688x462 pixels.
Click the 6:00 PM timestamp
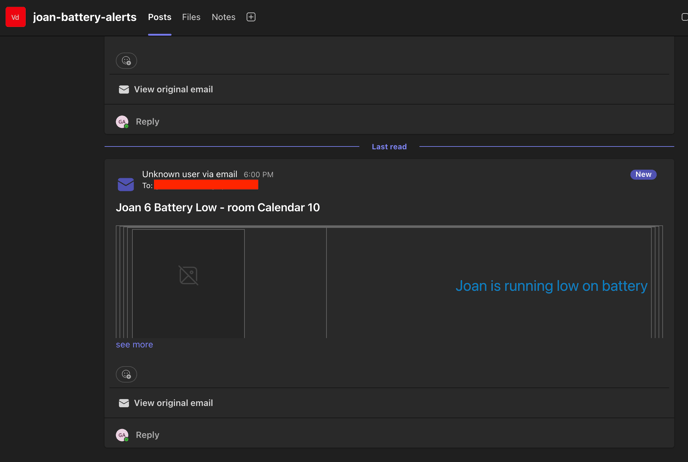258,175
